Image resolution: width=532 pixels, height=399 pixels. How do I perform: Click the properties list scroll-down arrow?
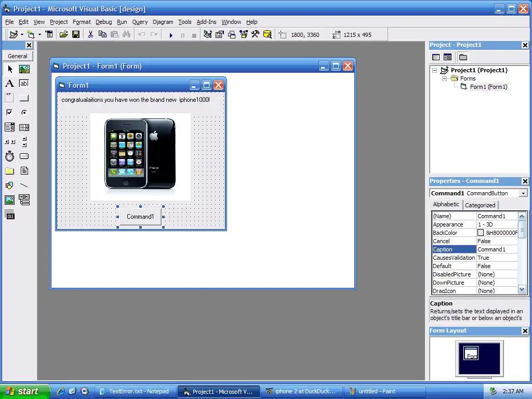coord(522,289)
